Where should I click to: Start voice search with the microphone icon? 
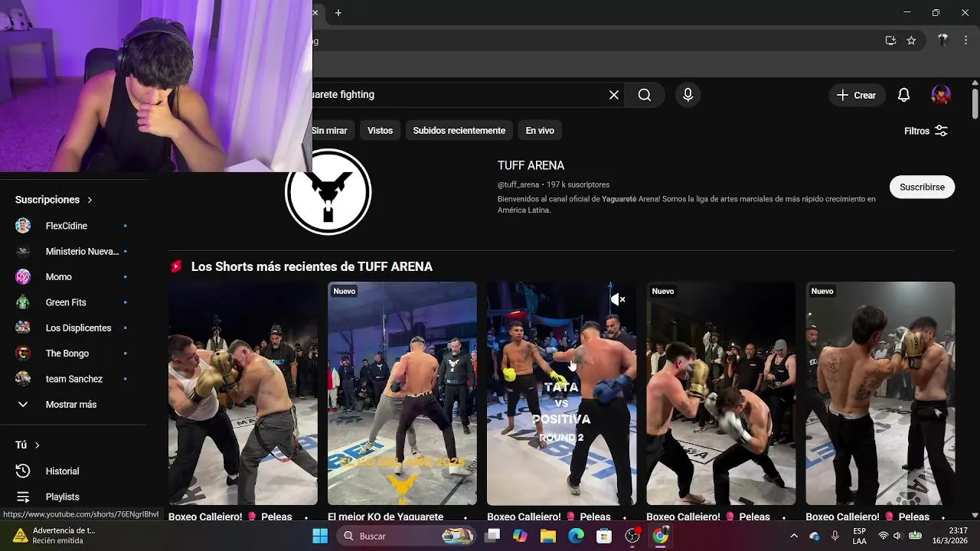pos(688,95)
